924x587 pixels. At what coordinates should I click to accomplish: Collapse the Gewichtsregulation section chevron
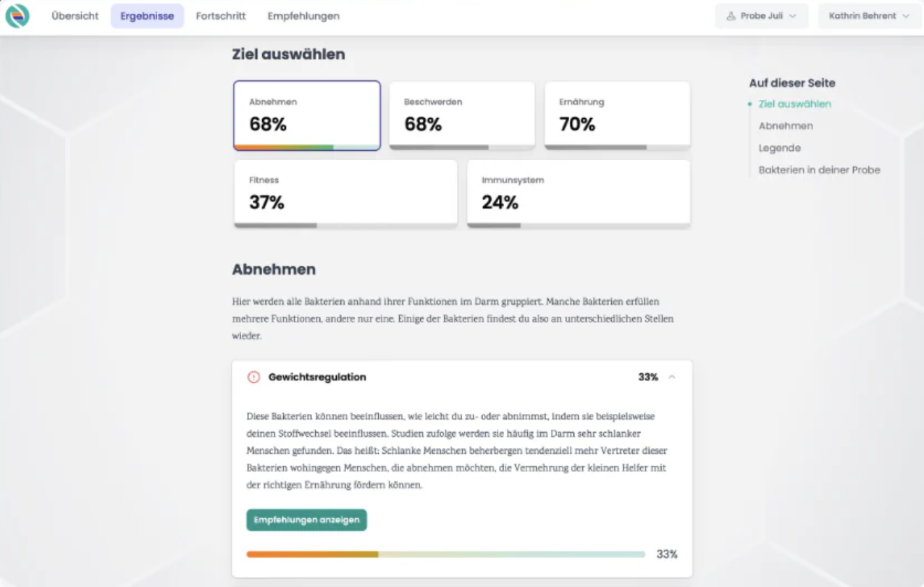coord(672,377)
